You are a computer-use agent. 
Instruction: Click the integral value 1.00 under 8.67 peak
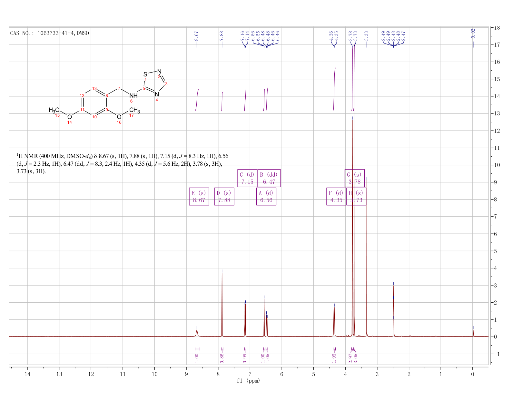point(197,358)
